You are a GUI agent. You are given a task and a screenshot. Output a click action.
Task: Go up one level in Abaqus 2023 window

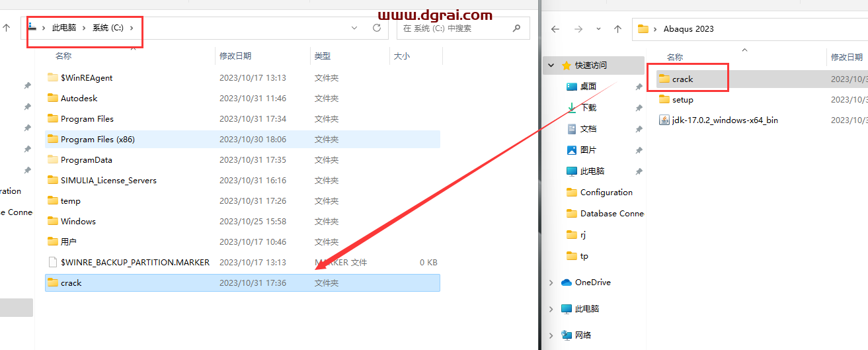(617, 29)
